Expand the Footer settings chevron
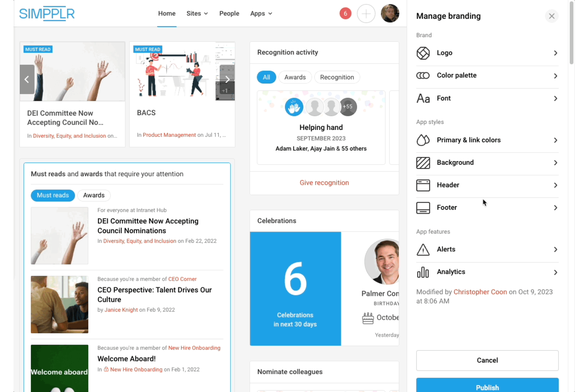The width and height of the screenshot is (588, 392). point(555,207)
